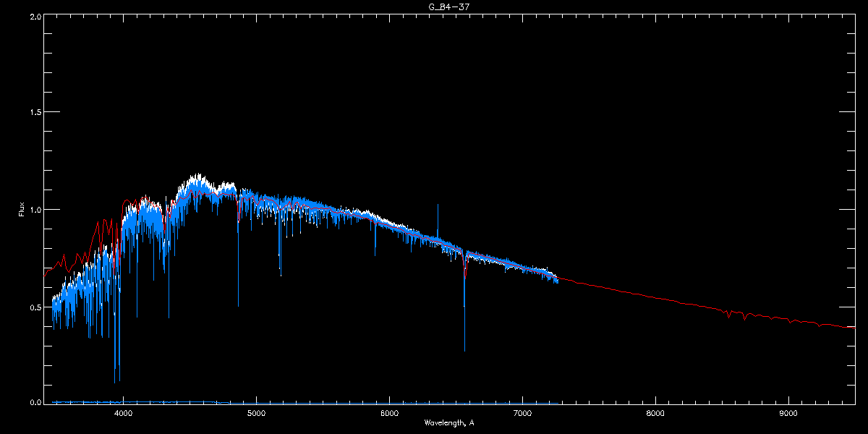The height and width of the screenshot is (434, 868).
Task: Click the plot title G_84-37
Action: [449, 7]
